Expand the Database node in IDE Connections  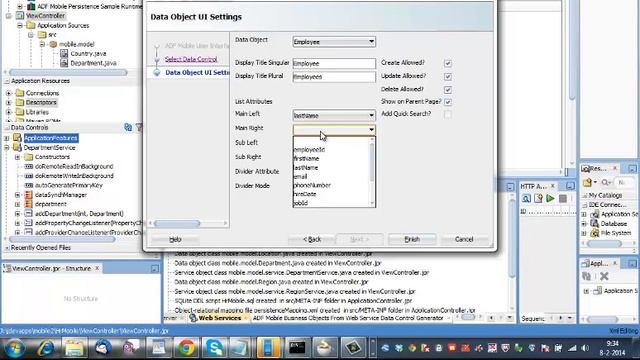click(584, 224)
